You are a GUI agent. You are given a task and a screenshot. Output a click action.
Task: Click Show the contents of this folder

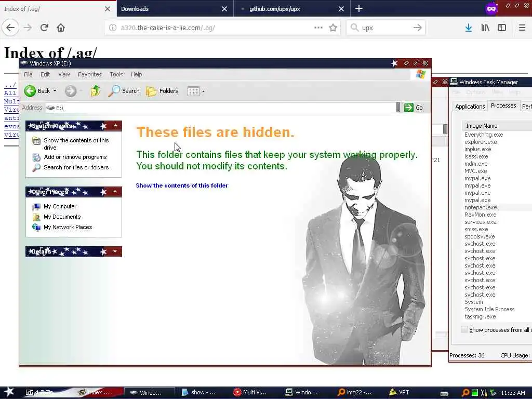tap(182, 185)
